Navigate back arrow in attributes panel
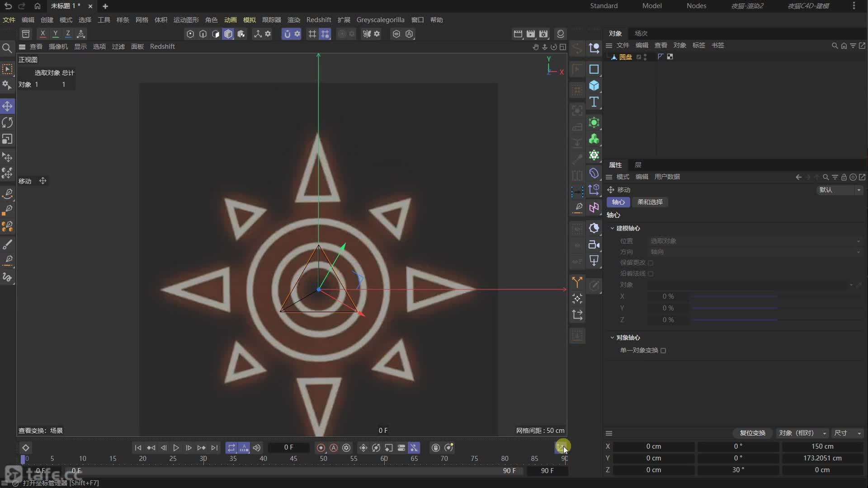The width and height of the screenshot is (868, 488). pyautogui.click(x=799, y=177)
